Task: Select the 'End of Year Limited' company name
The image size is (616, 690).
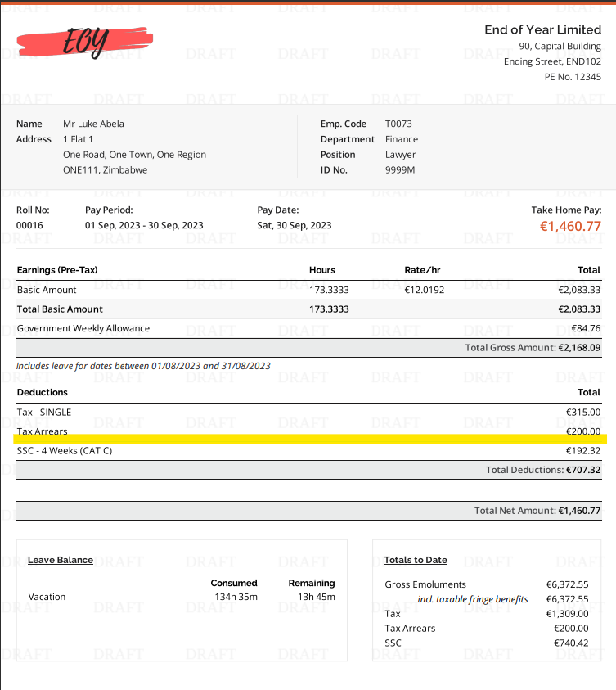Action: pyautogui.click(x=542, y=29)
